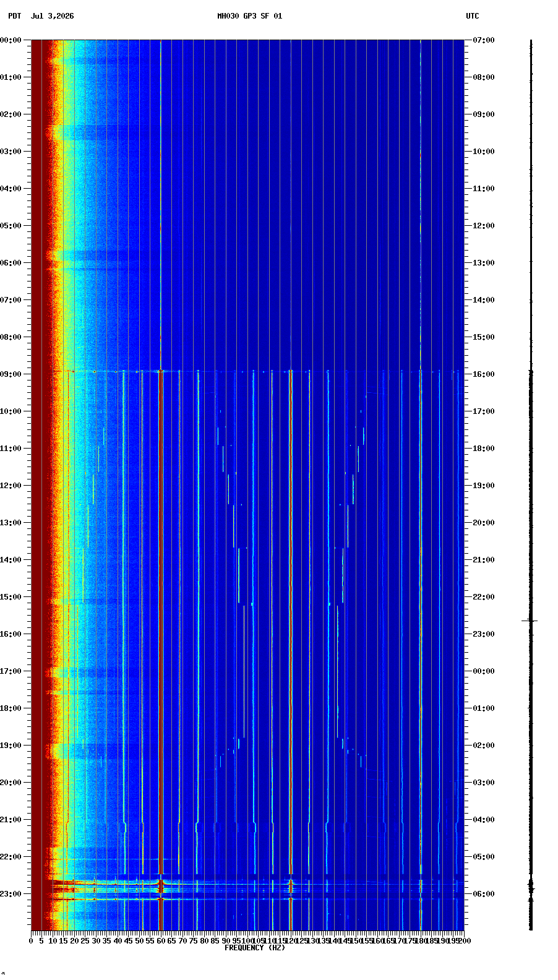The width and height of the screenshot is (558, 980).
Task: Click the 60 Hz frequency tick label
Action: pyautogui.click(x=161, y=941)
